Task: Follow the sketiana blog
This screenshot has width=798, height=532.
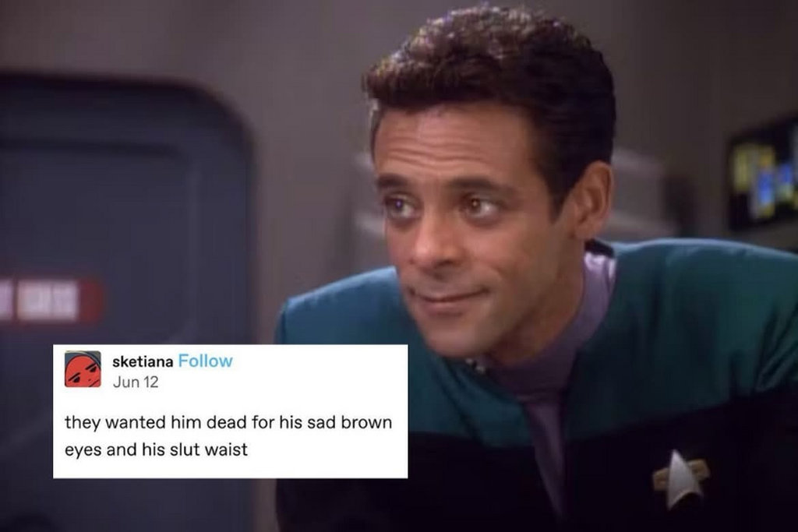Action: (x=206, y=361)
